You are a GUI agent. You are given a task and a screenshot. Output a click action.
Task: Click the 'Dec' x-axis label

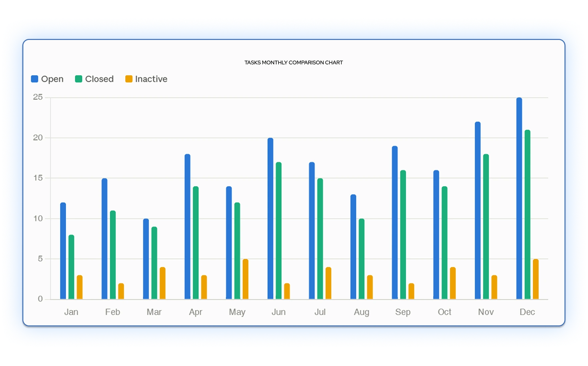pyautogui.click(x=527, y=312)
